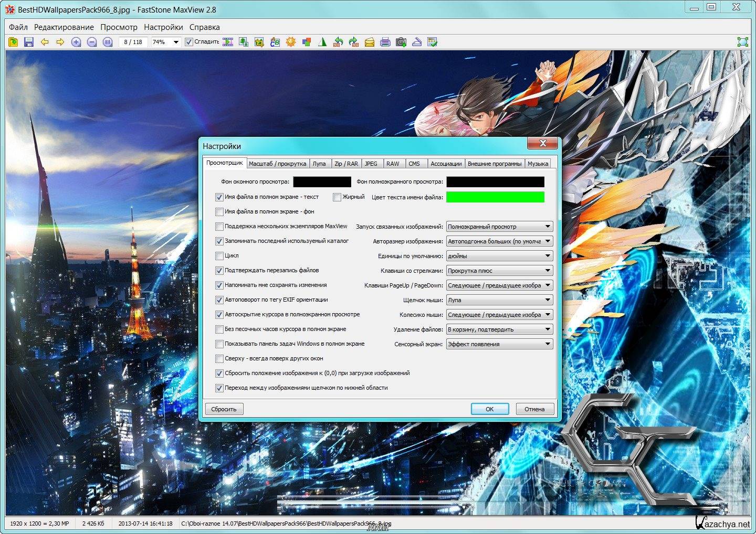Click the Zoom in magnifier icon
This screenshot has width=756, height=534.
76,42
